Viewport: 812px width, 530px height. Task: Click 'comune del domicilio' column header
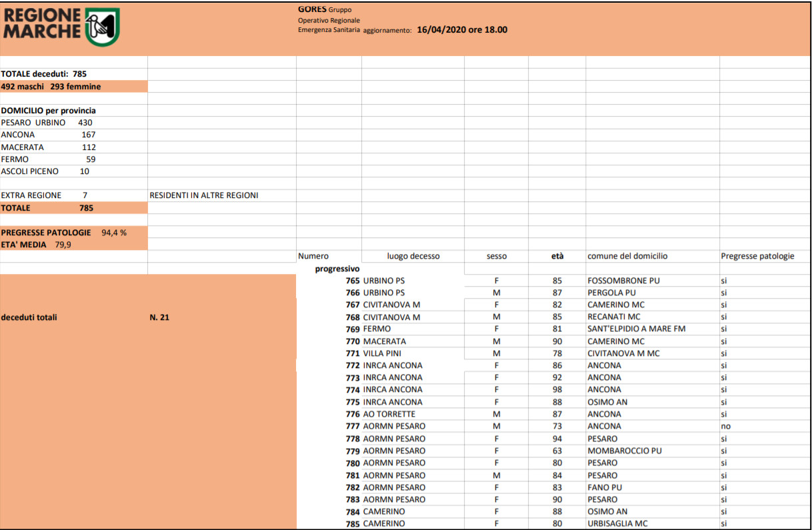(x=627, y=256)
